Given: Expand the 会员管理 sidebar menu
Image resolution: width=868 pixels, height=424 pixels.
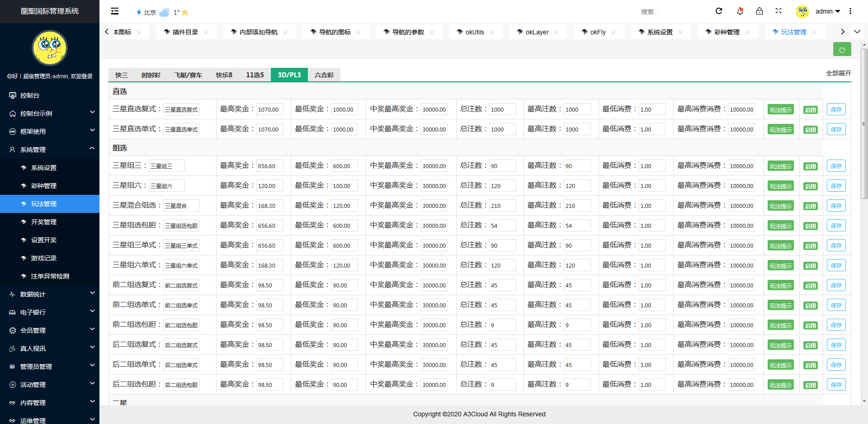Looking at the screenshot, I should 50,330.
